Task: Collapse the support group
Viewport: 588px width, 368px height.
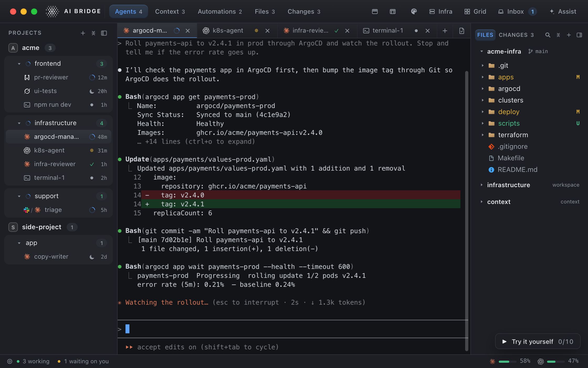Action: click(19, 196)
